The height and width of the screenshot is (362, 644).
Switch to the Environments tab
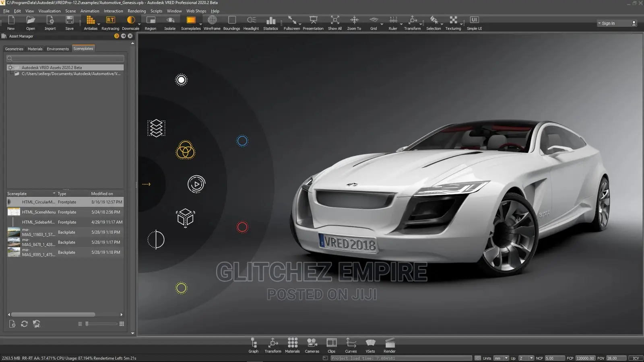click(x=58, y=49)
